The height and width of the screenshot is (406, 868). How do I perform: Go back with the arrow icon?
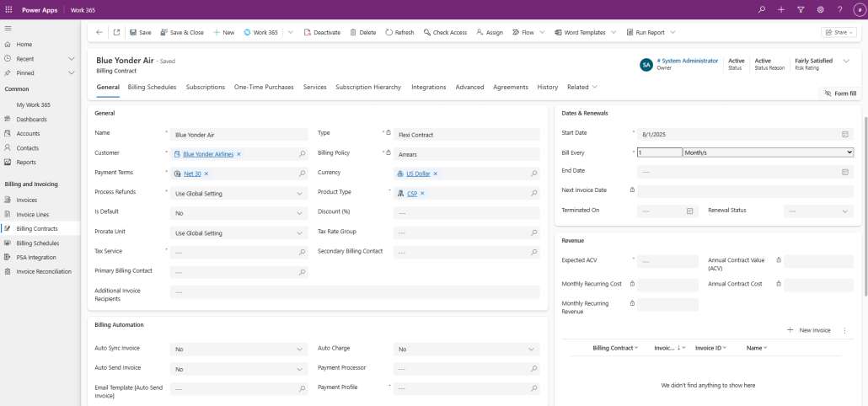click(x=99, y=32)
